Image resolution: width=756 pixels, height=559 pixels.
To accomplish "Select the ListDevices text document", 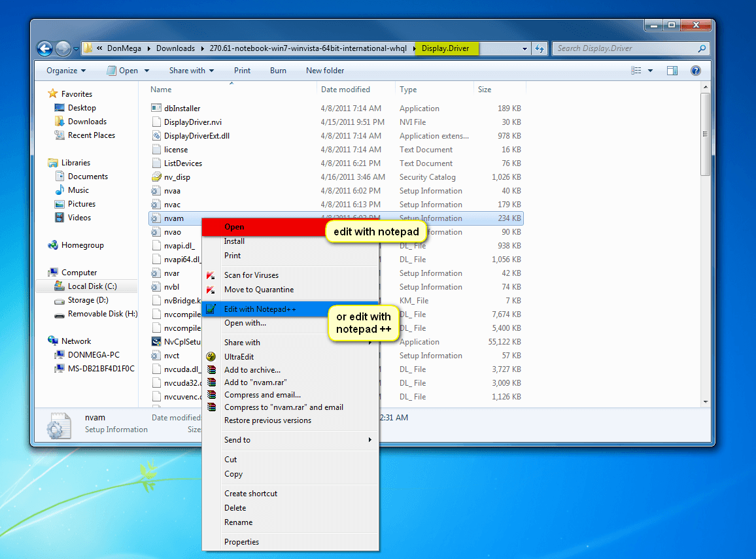I will (x=182, y=163).
